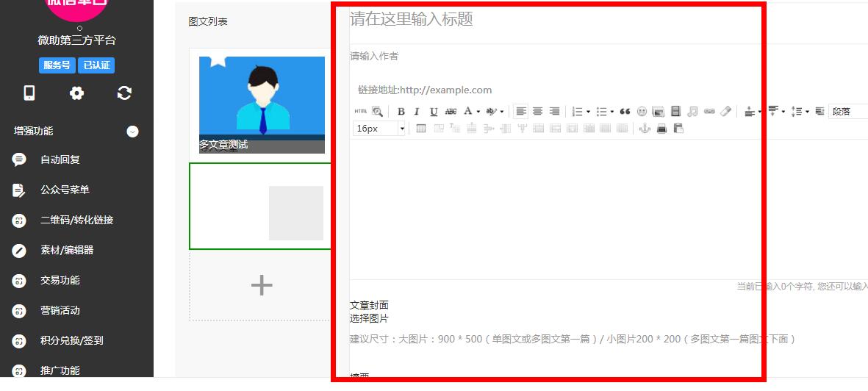Click the refresh icon in the sidebar

(124, 93)
